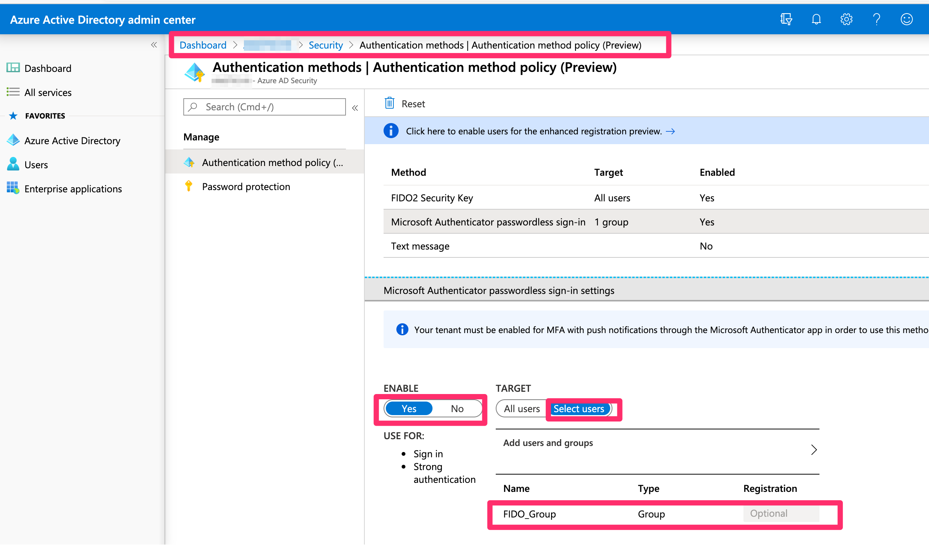Open Enterprise applications from the sidebar
929x560 pixels.
click(73, 189)
